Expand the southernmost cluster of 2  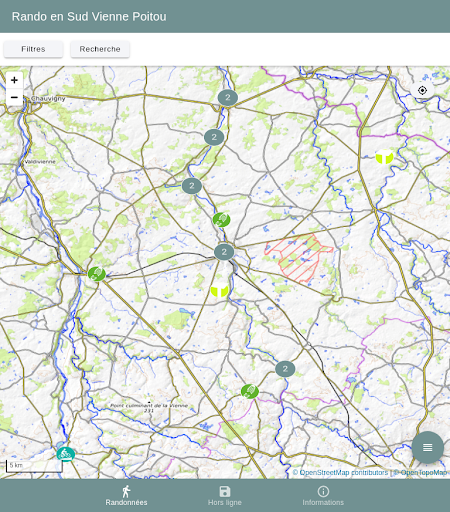(x=285, y=369)
